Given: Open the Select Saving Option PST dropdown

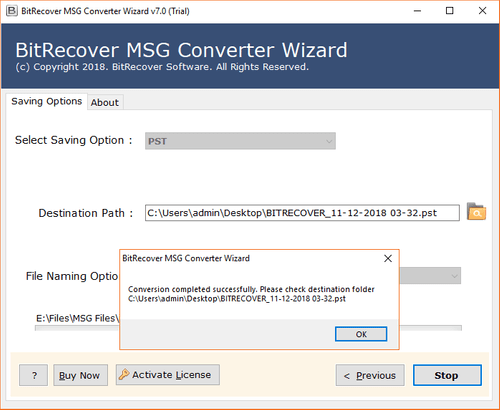Looking at the screenshot, I should point(240,141).
